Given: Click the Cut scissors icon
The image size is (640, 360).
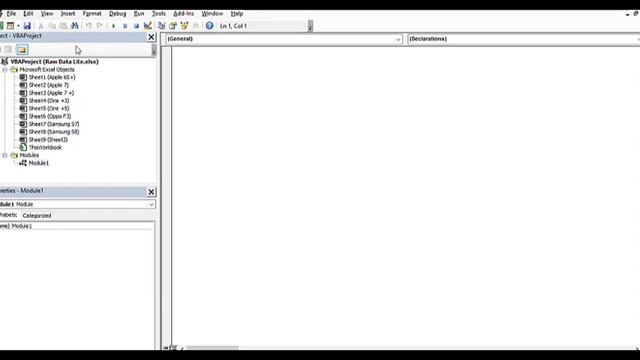Looking at the screenshot, I should tap(41, 26).
